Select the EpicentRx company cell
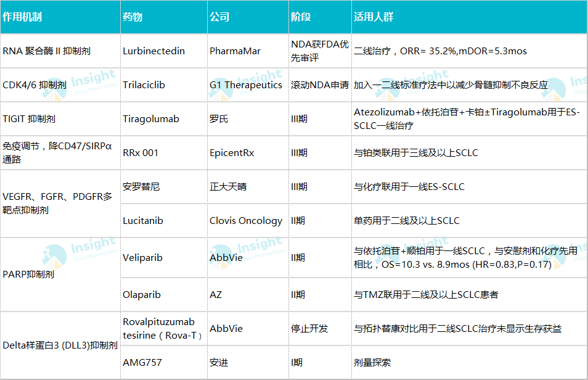The height and width of the screenshot is (380, 588). click(x=248, y=153)
